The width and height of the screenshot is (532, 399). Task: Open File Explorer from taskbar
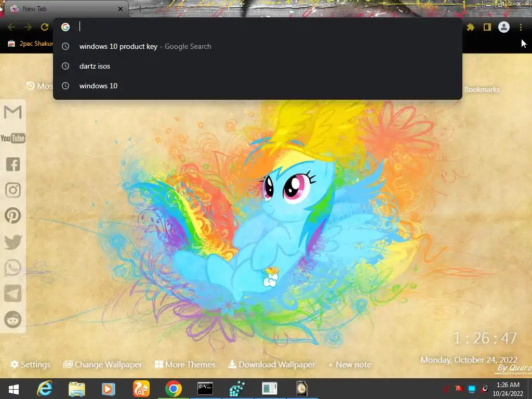(x=77, y=389)
